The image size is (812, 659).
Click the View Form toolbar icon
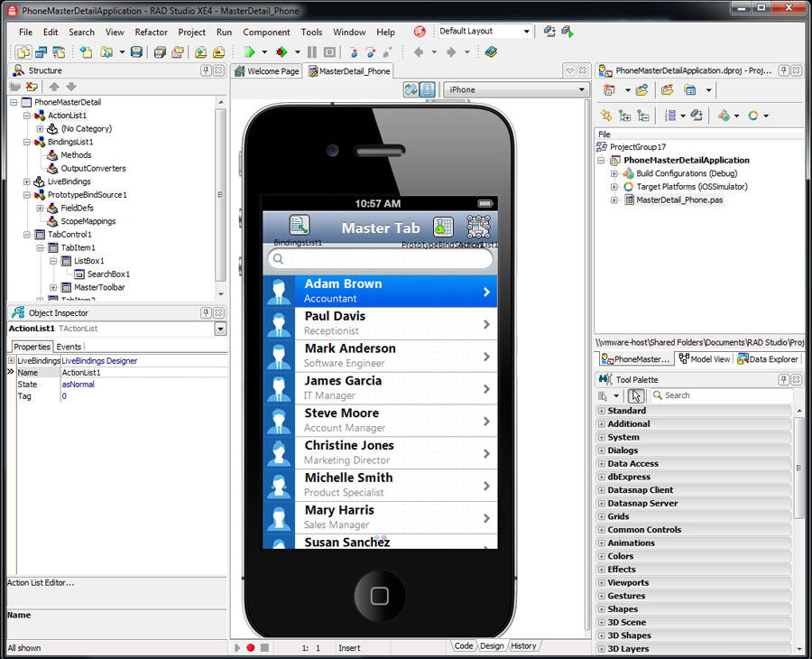[41, 51]
